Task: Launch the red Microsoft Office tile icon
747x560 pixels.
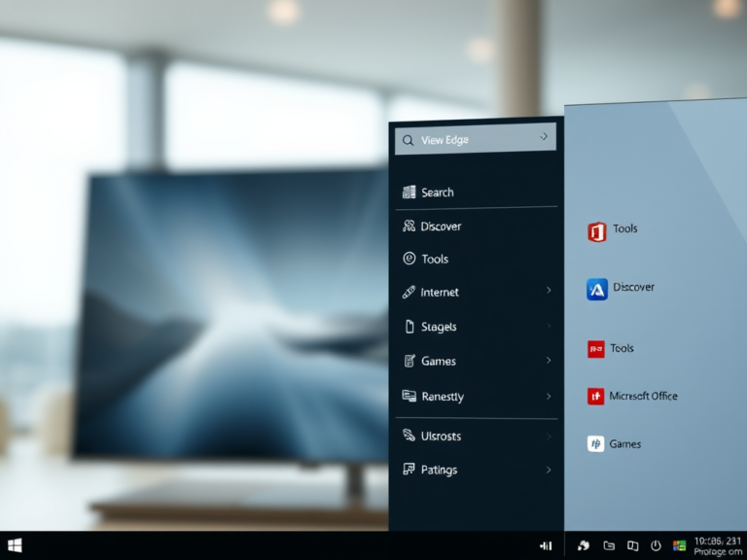Action: (x=596, y=397)
